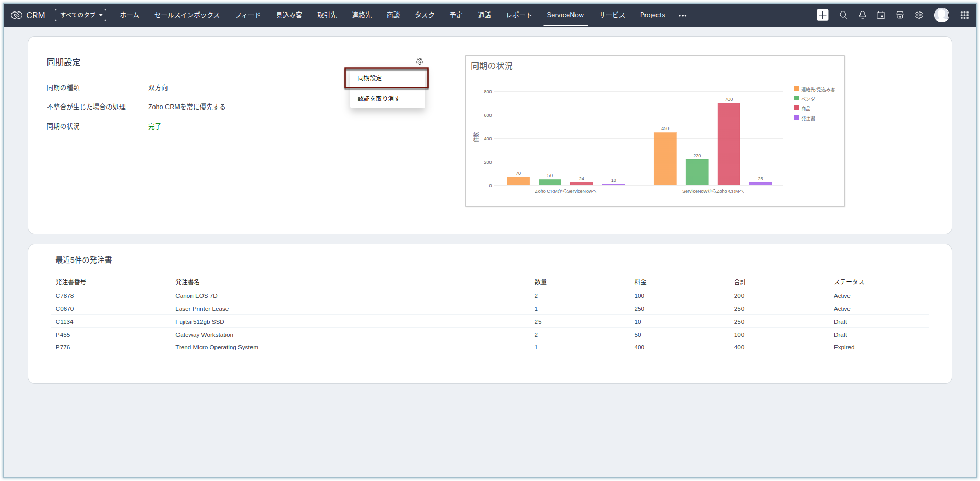The width and height of the screenshot is (980, 481).
Task: Click the sync settings gear icon
Action: tap(420, 62)
